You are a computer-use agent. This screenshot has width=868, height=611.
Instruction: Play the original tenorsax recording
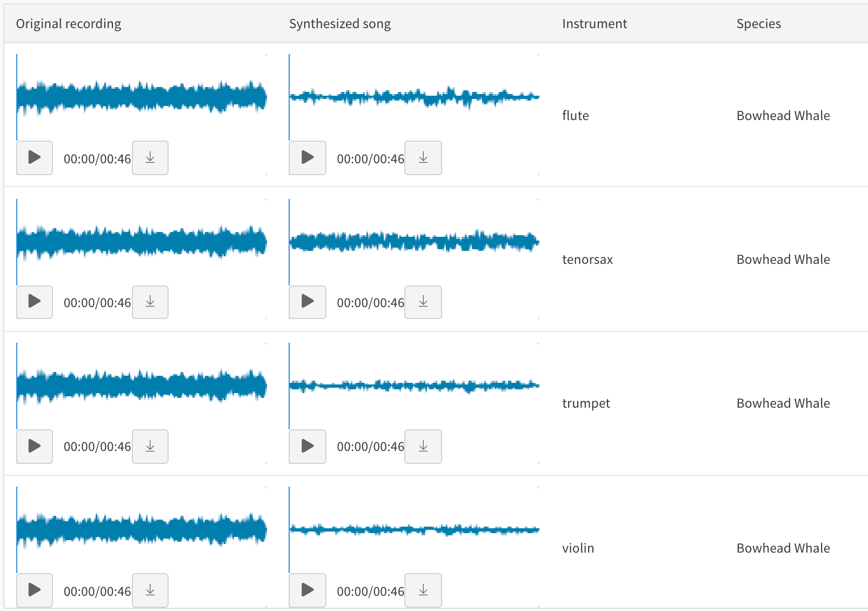[x=34, y=302]
